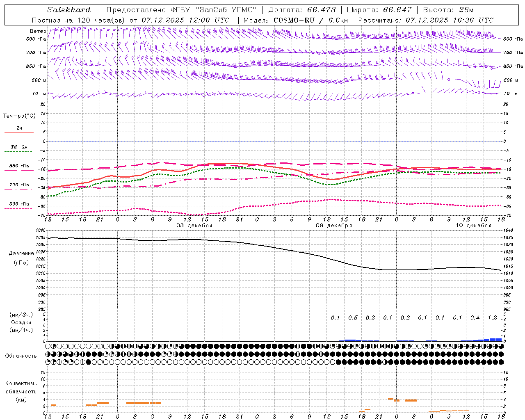This screenshot has height=420, width=525.
Task: Click the '850 гПа' temperature legend entry
Action: click(x=19, y=166)
